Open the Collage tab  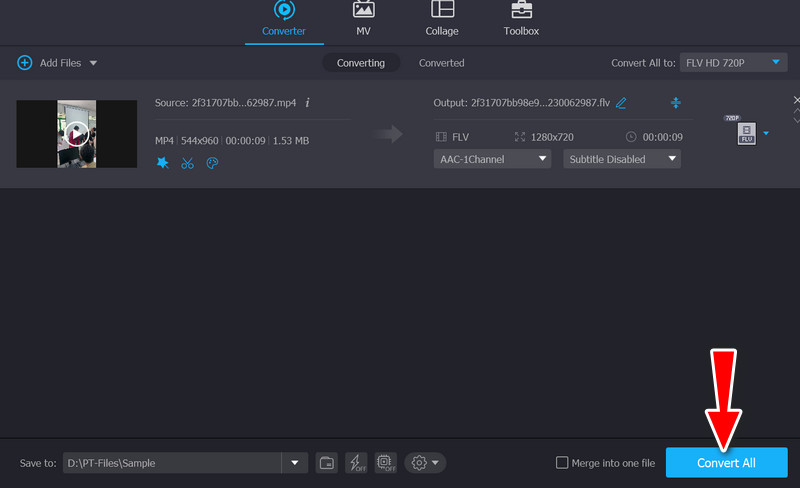[x=441, y=20]
